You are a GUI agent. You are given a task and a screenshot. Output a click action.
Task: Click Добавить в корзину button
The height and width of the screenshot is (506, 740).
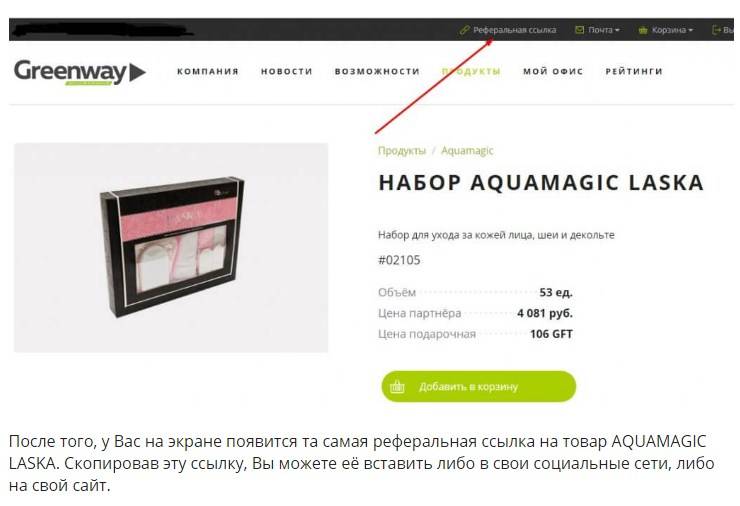click(479, 387)
